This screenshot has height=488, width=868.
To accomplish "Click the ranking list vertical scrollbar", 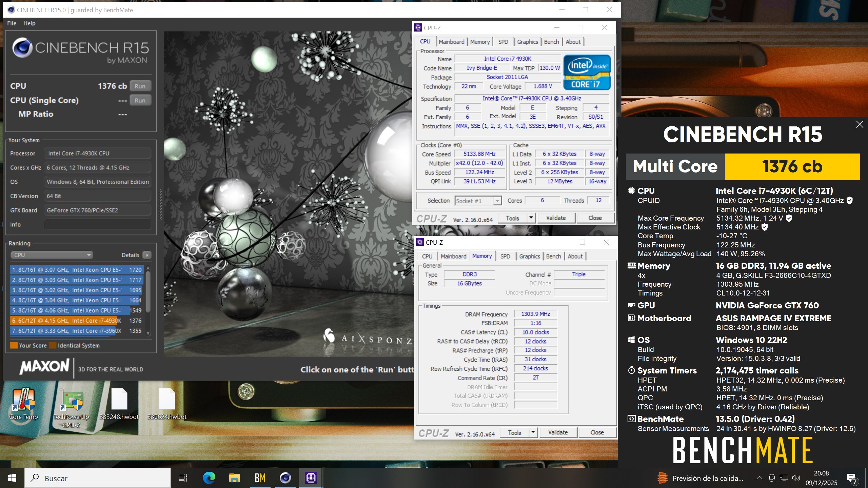I will point(148,291).
